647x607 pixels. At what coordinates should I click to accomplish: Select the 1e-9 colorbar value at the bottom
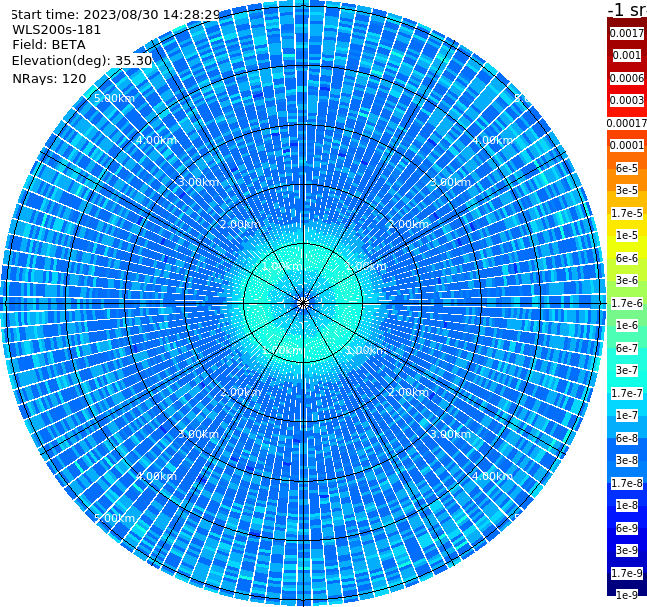[x=627, y=595]
